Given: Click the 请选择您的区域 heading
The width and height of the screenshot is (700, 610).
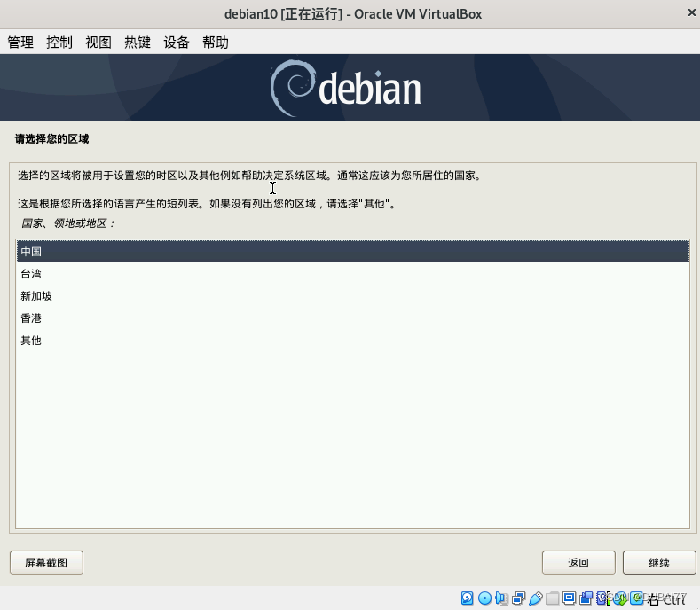Looking at the screenshot, I should point(51,139).
